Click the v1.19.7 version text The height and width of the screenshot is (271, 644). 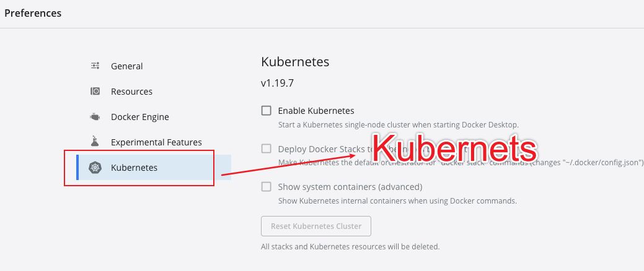[277, 84]
